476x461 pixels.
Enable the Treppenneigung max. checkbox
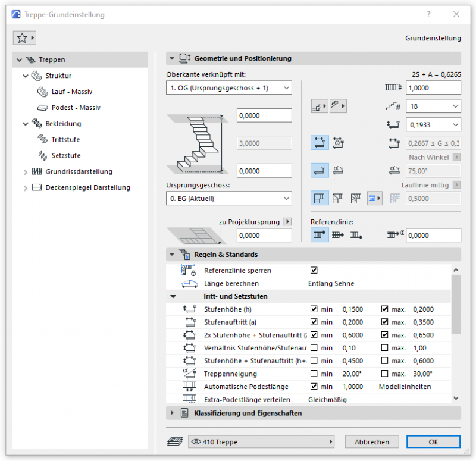coord(385,374)
